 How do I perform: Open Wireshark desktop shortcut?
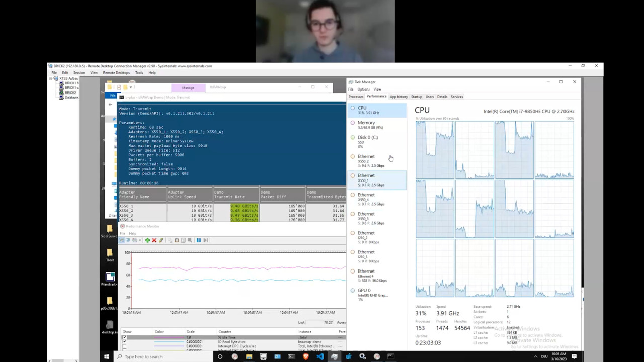point(109,278)
